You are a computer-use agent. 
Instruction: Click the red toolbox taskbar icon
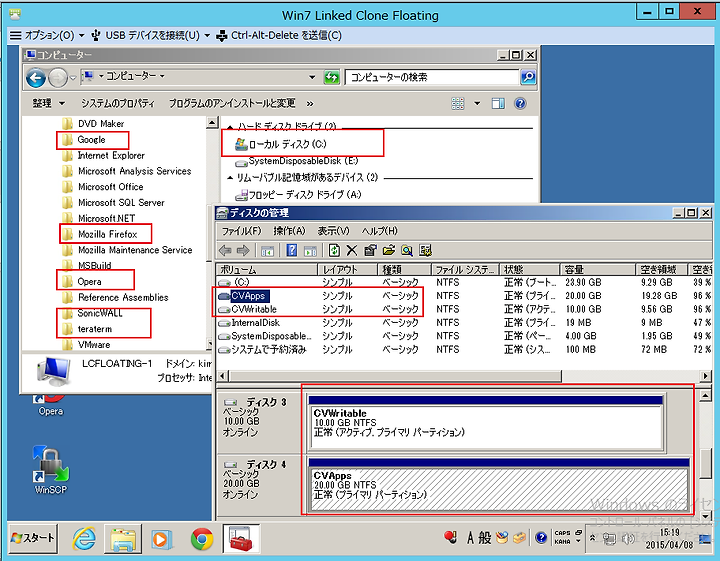point(241,539)
